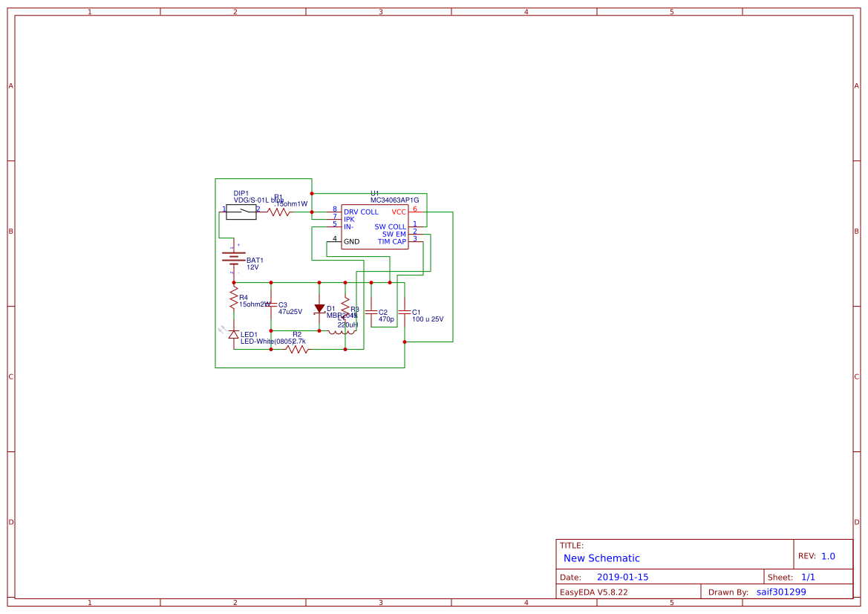Click the red VCC pin label on U1
Image resolution: width=868 pixels, height=614 pixels.
pyautogui.click(x=398, y=212)
